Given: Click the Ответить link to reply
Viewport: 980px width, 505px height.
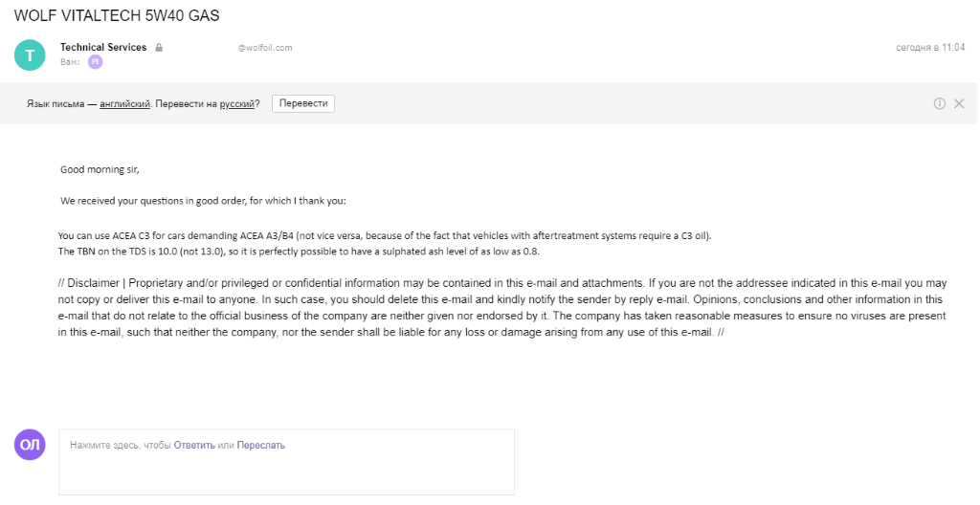Looking at the screenshot, I should 194,445.
